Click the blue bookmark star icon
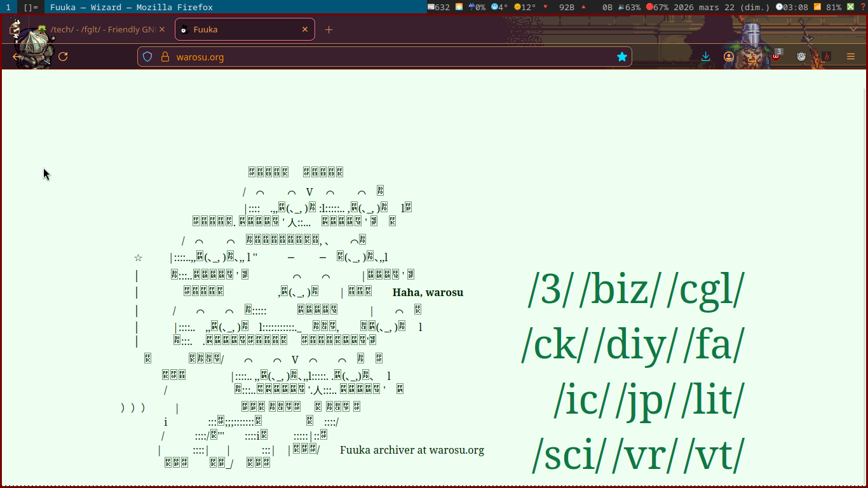This screenshot has height=488, width=868. 621,57
